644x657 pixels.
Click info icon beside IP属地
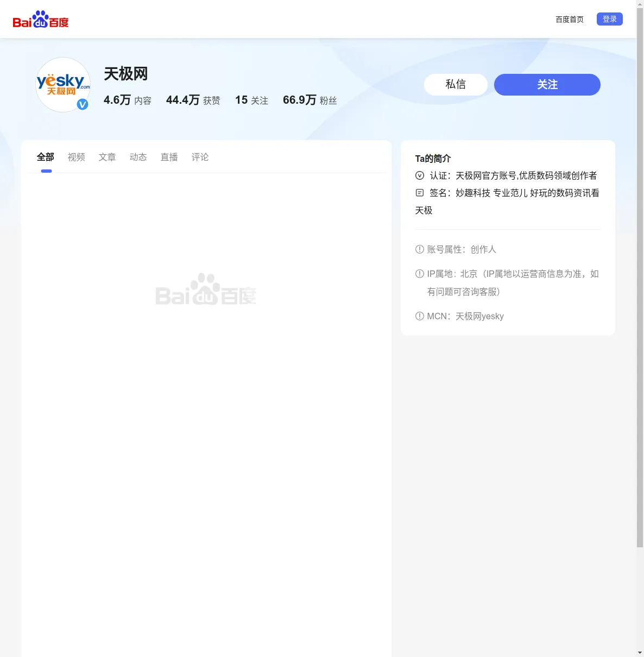[419, 274]
